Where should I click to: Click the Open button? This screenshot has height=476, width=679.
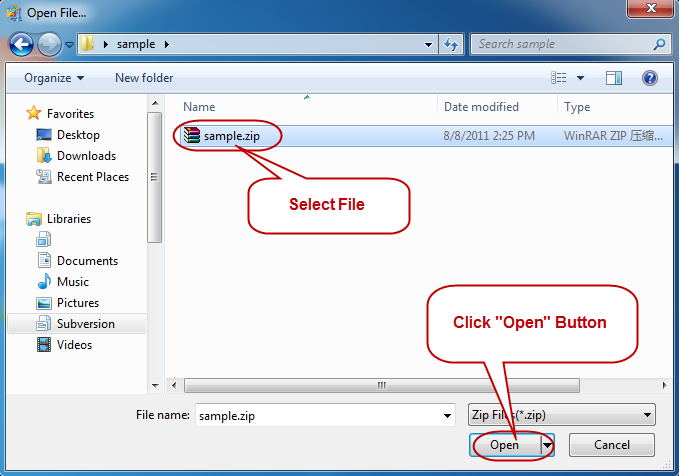coord(504,445)
